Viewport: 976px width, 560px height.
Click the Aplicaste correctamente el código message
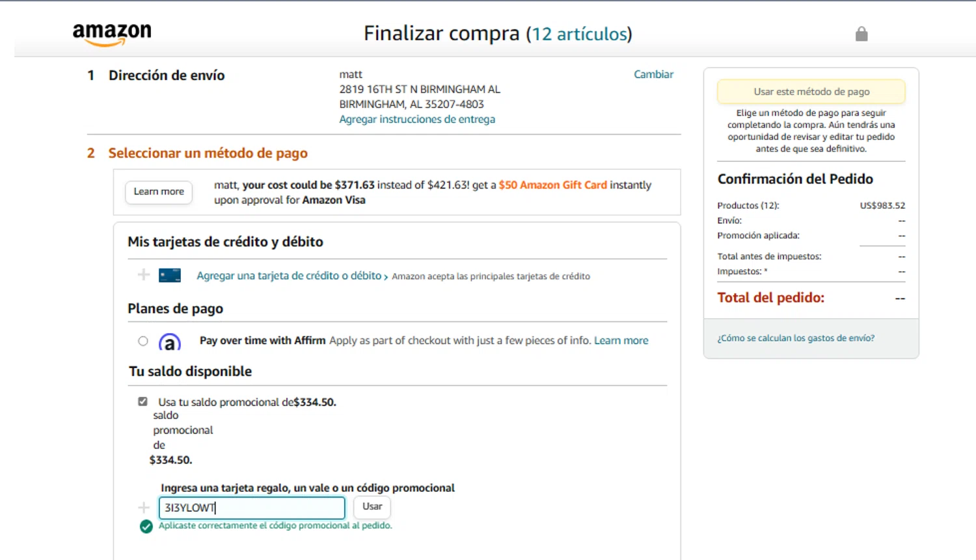coord(275,526)
